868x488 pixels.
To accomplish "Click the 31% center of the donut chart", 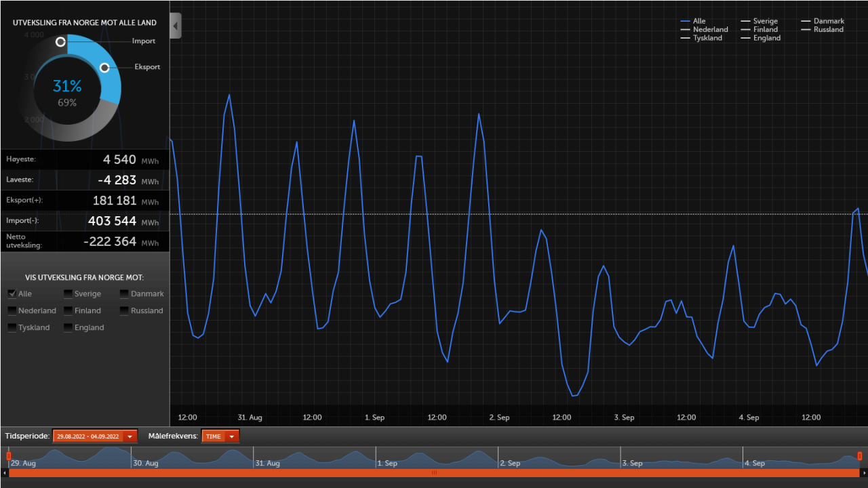I will pyautogui.click(x=67, y=86).
